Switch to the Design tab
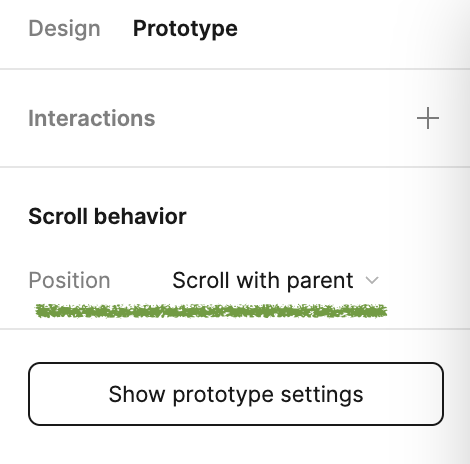 (64, 29)
